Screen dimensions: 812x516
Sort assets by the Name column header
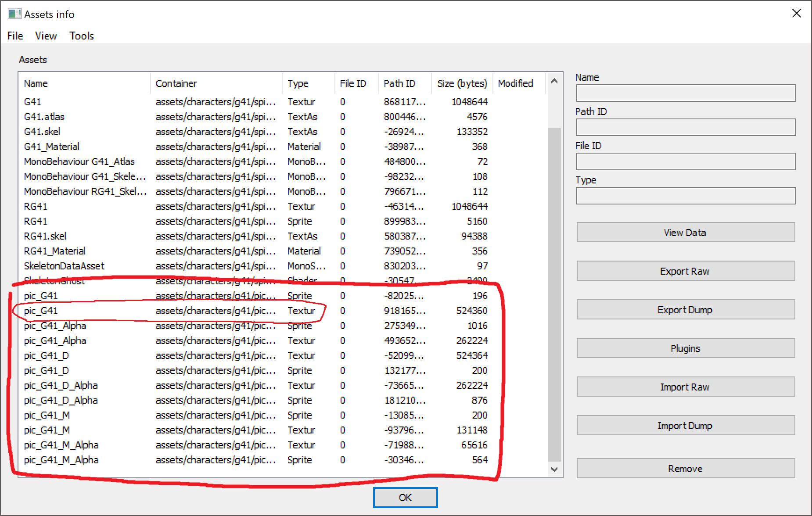[x=83, y=83]
